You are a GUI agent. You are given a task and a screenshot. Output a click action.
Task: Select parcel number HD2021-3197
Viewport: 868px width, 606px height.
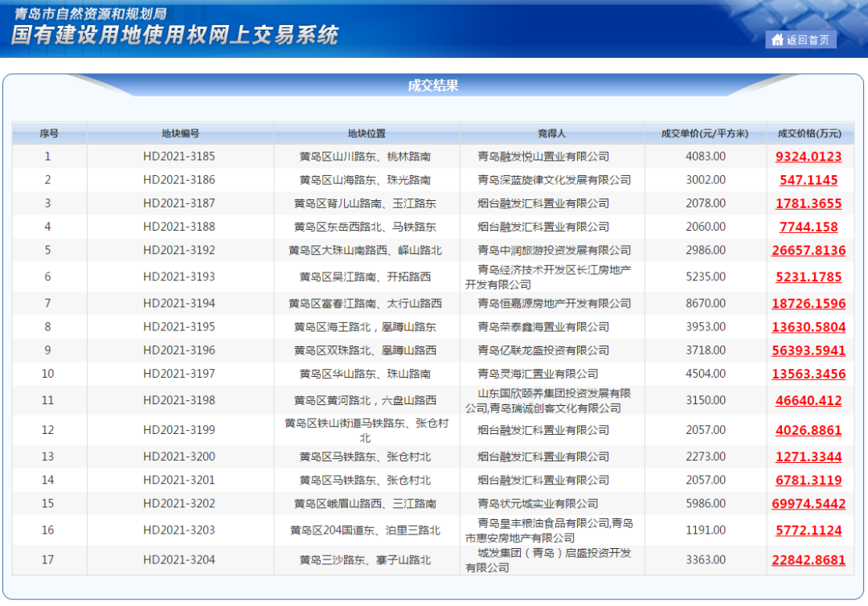178,374
